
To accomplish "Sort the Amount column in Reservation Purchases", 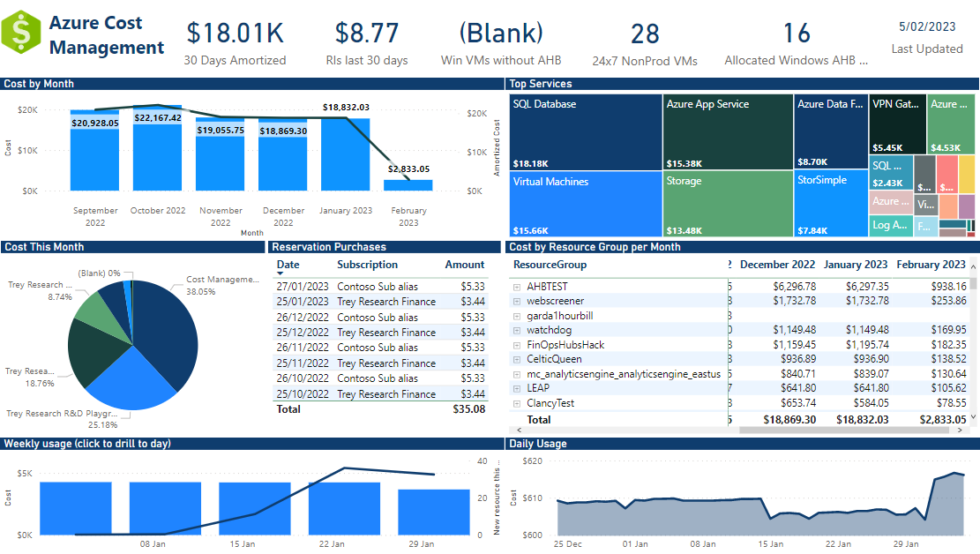I will 465,265.
